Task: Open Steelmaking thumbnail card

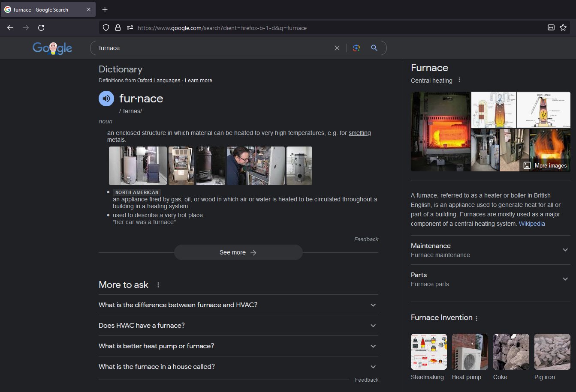Action: pos(428,357)
